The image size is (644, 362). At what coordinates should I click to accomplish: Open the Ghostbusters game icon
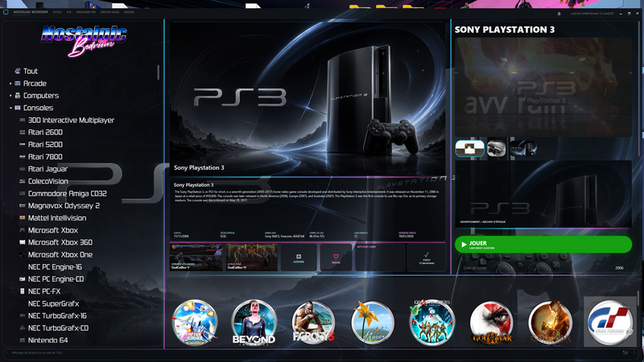(x=432, y=323)
